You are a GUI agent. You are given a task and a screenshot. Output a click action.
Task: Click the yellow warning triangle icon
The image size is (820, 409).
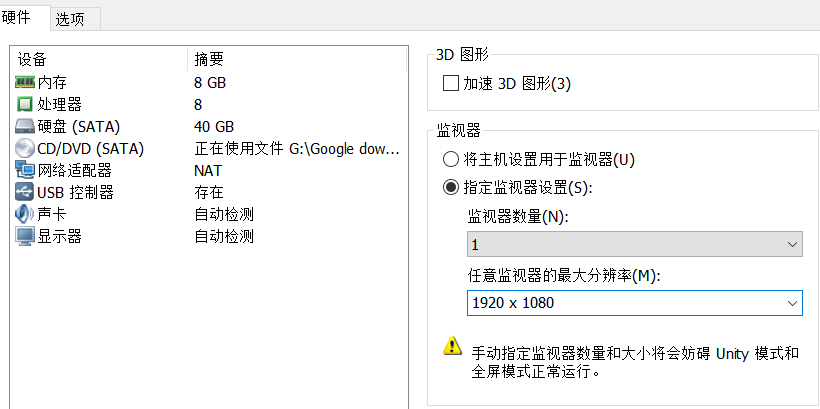(451, 346)
